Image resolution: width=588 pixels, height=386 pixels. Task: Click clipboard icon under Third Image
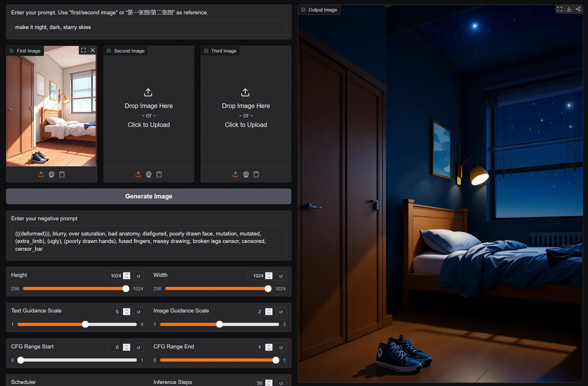256,174
